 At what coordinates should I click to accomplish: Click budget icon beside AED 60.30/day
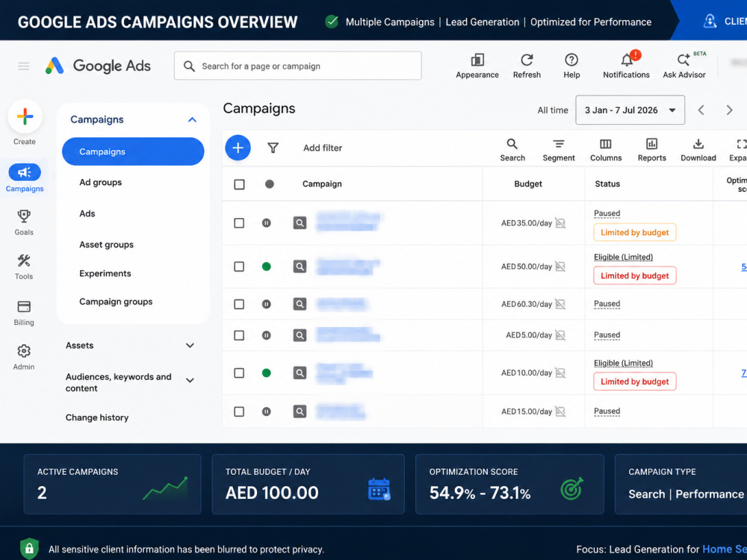click(561, 305)
